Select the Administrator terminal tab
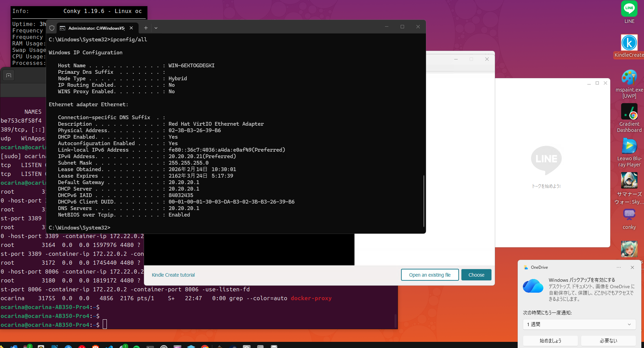This screenshot has height=348, width=644. 92,28
